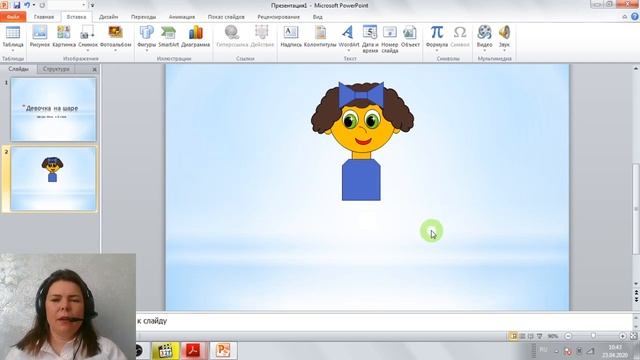Switch to Reading view in status bar
This screenshot has width=640, height=360.
531,336
